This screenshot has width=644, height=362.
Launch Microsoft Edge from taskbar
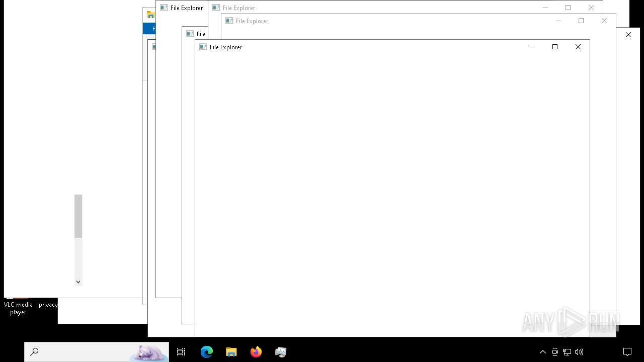[x=207, y=352]
